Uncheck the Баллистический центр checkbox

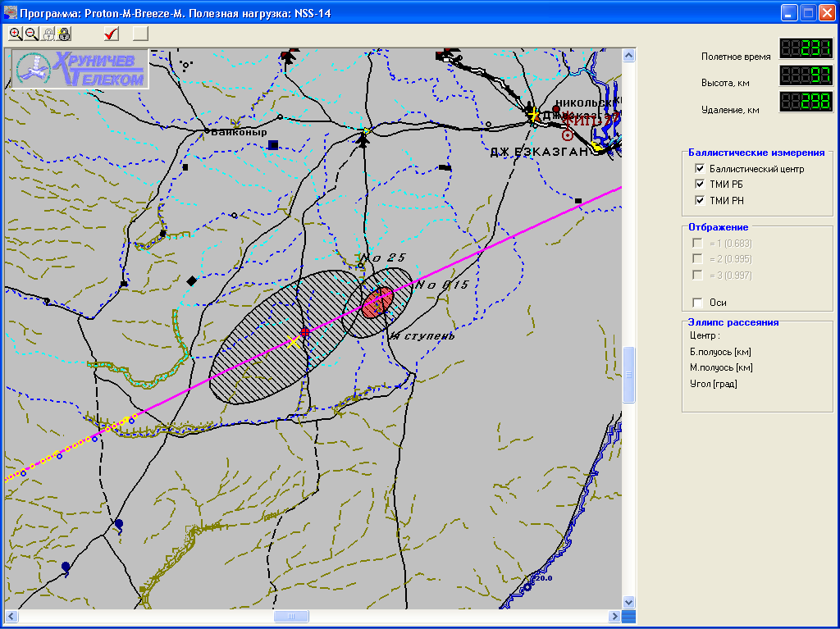pyautogui.click(x=700, y=169)
